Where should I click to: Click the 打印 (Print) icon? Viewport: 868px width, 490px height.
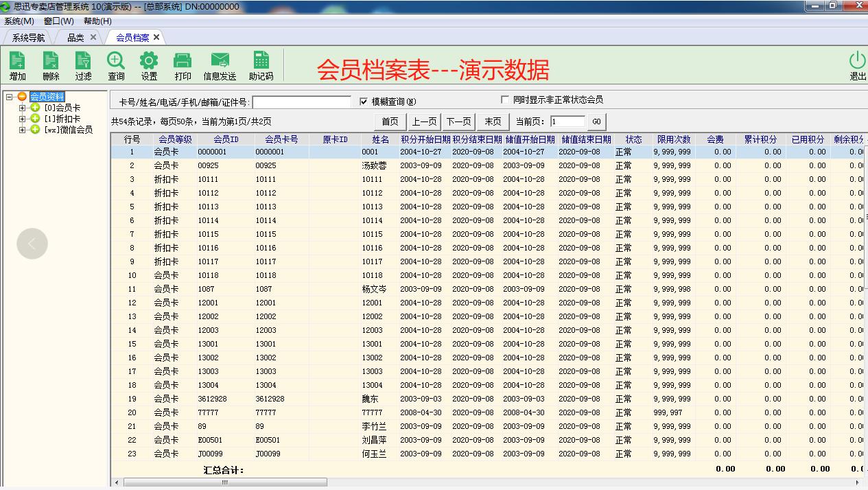coord(182,65)
